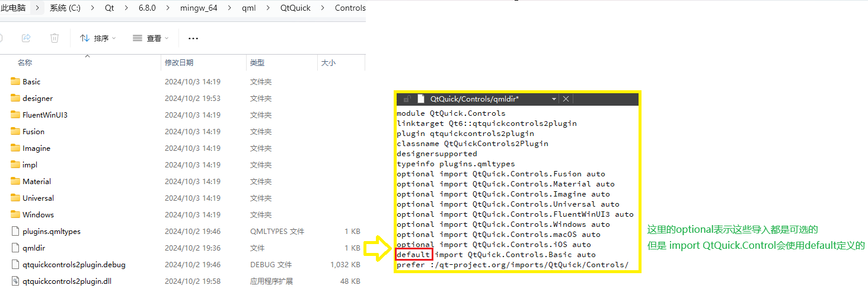The image size is (868, 288).
Task: Navigate to the Qt breadcrumb segment
Action: pyautogui.click(x=110, y=8)
